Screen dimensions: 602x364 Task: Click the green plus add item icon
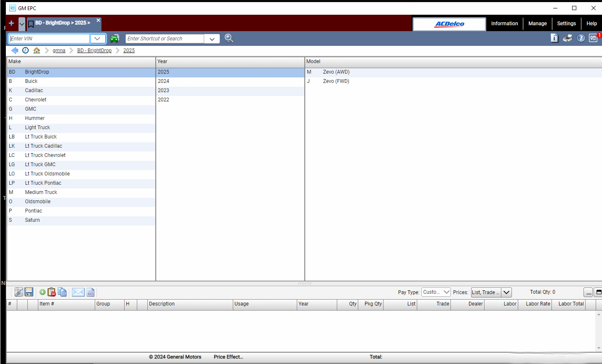[x=43, y=292]
